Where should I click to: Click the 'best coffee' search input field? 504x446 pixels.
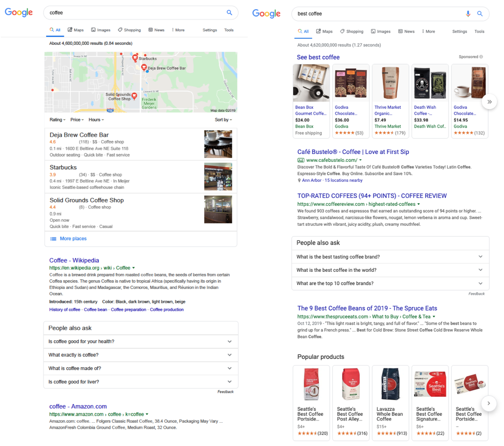(x=379, y=14)
